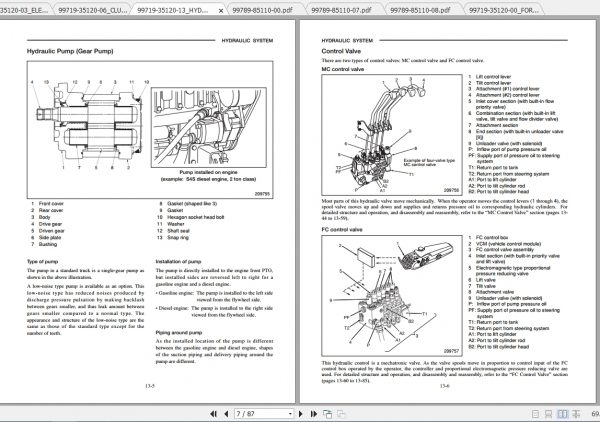
Task: Switch to the 99719-35120-00_FOR tab
Action: tap(504, 10)
